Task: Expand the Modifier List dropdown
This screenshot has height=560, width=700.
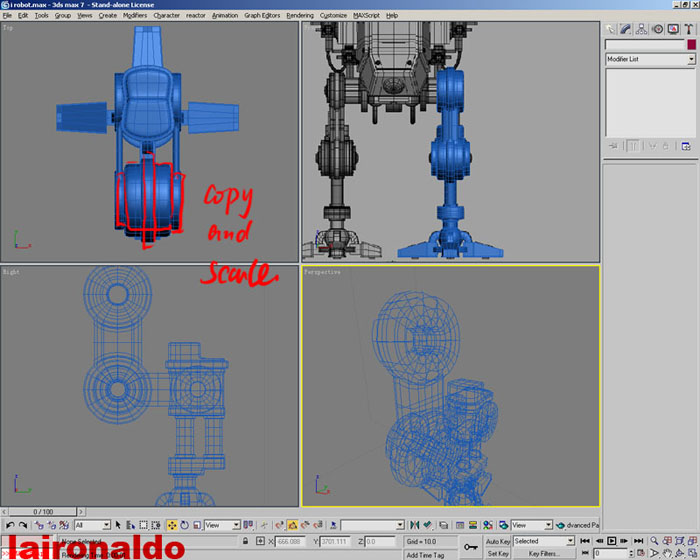Action: coord(690,60)
